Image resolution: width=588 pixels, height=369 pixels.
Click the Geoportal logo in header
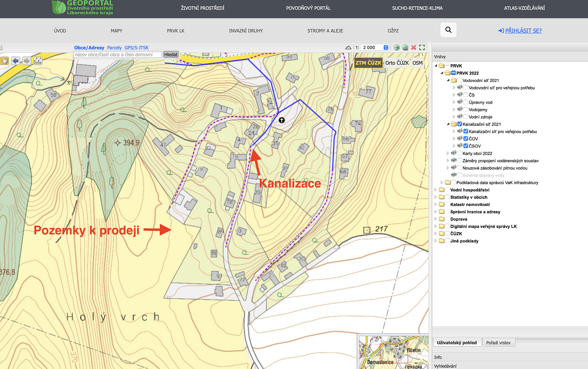[x=83, y=8]
